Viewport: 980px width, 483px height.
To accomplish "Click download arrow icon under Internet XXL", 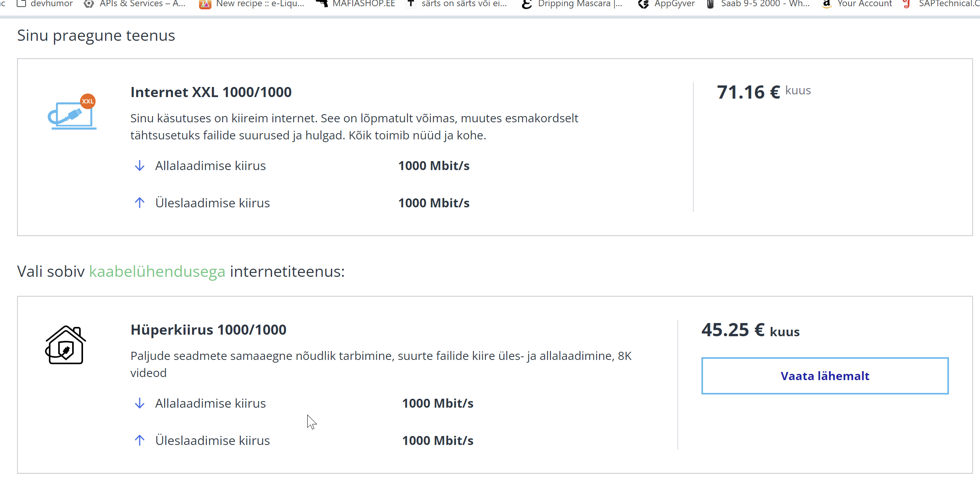I will pyautogui.click(x=140, y=166).
